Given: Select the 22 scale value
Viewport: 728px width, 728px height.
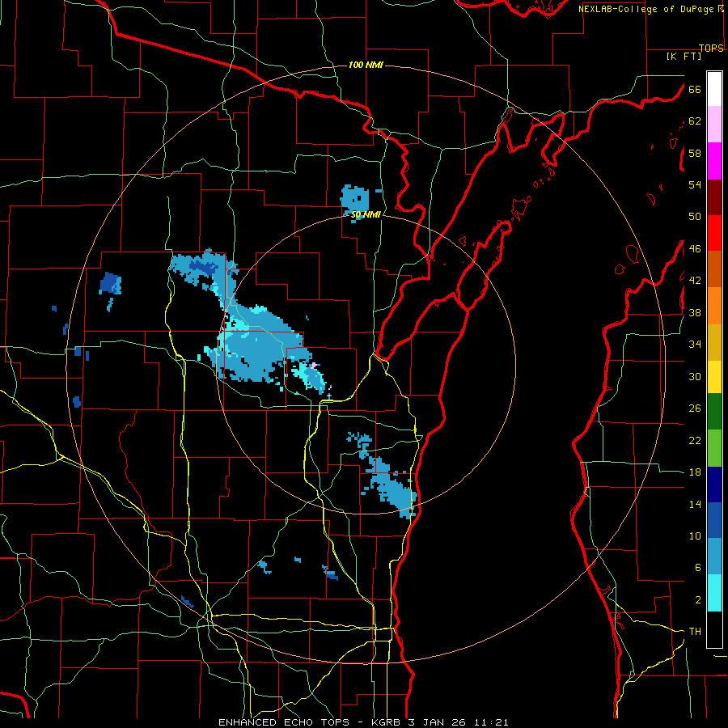Looking at the screenshot, I should click(695, 440).
